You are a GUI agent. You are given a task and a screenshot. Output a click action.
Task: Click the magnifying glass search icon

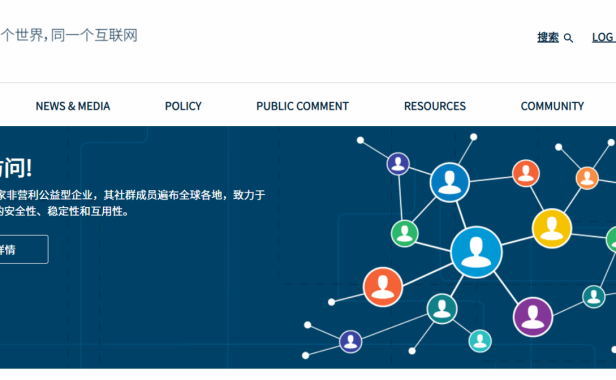pos(568,38)
